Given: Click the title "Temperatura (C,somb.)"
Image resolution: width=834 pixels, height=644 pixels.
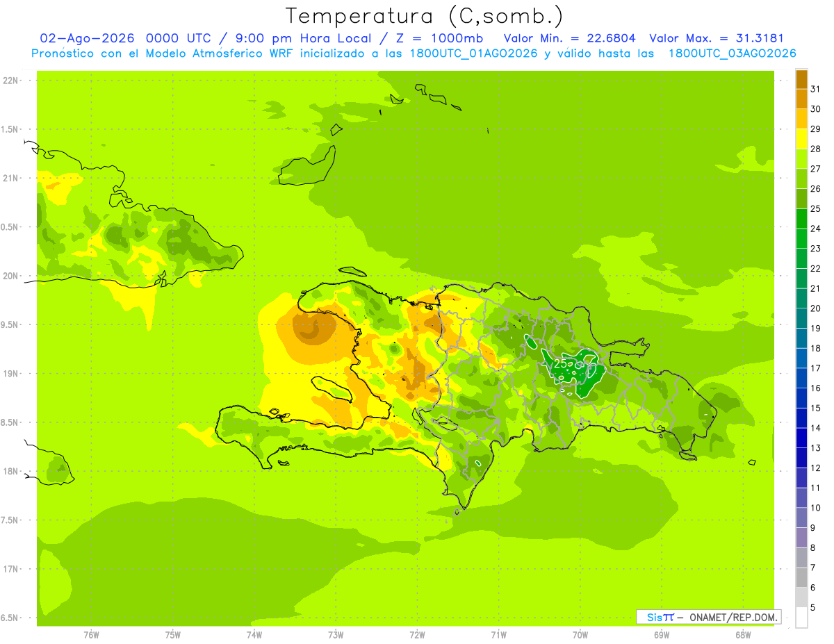Looking at the screenshot, I should (424, 16).
